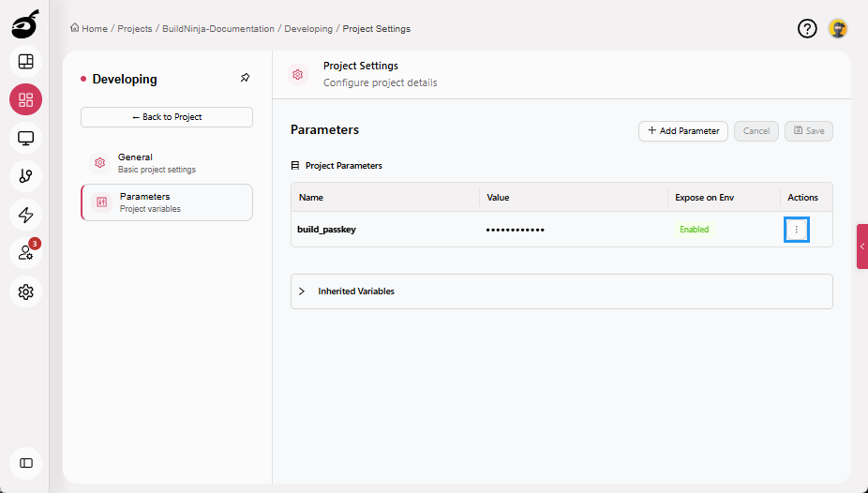The width and height of the screenshot is (868, 493).
Task: Click the Name column header
Action: (x=311, y=198)
